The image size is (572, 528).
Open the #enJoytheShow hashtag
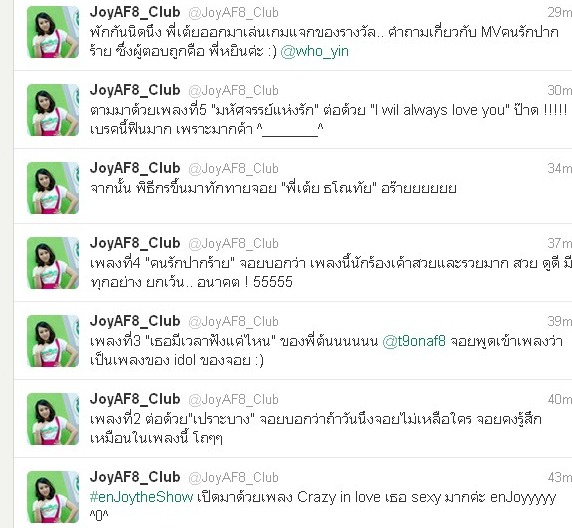coord(142,497)
